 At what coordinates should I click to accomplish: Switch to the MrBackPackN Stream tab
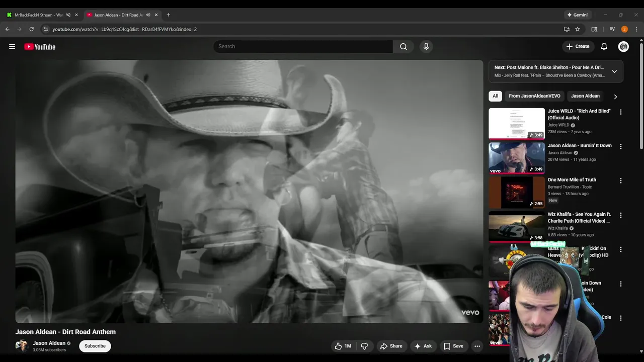point(42,15)
